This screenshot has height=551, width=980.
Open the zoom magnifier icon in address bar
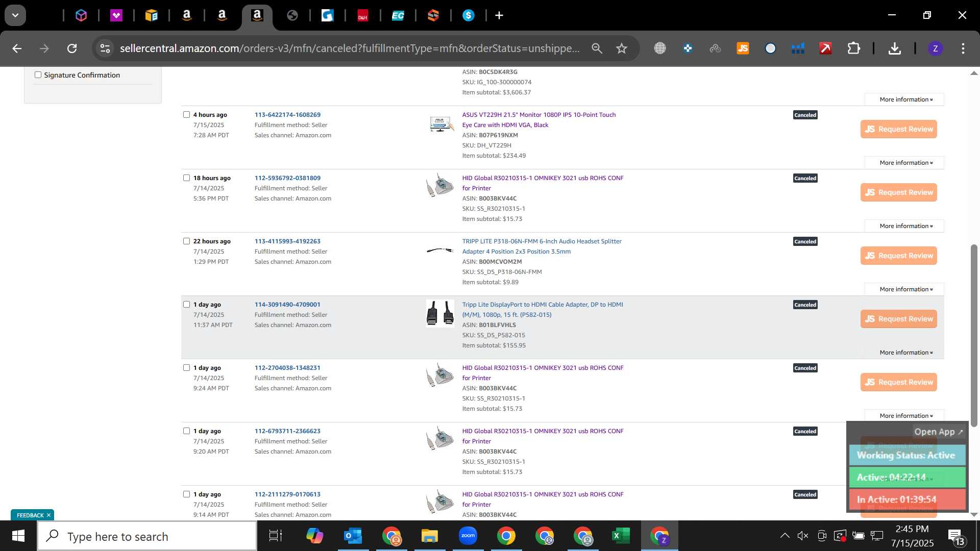pos(597,48)
